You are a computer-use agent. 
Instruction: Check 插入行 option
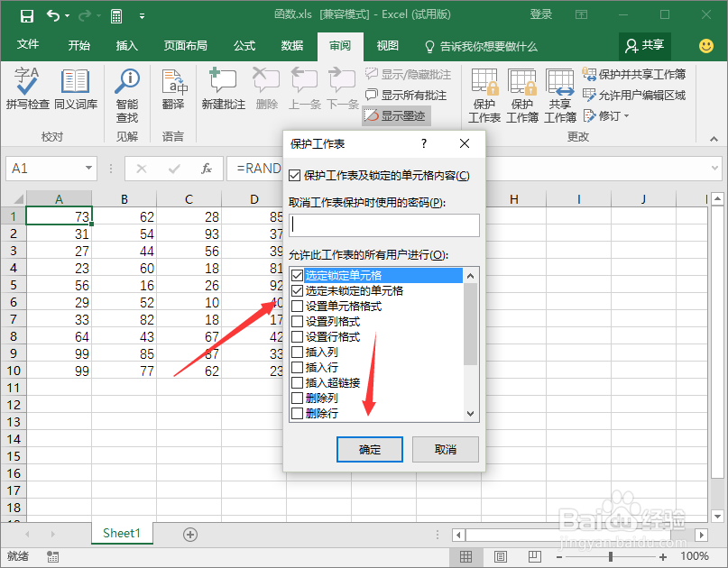[x=297, y=367]
